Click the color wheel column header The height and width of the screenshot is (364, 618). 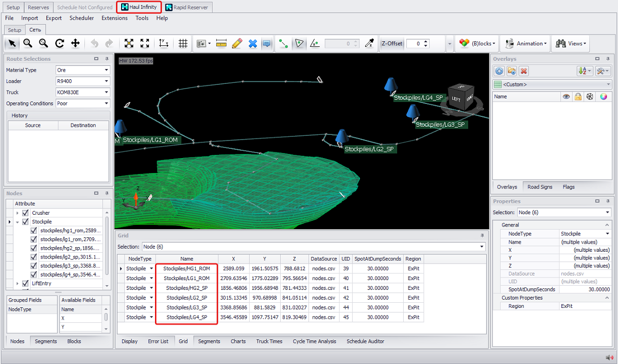pyautogui.click(x=604, y=96)
